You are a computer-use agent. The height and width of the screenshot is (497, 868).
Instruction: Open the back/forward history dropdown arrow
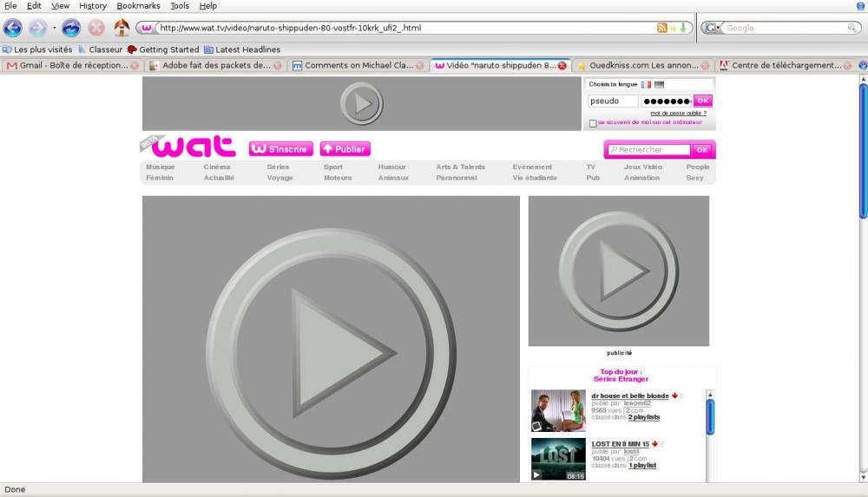tap(54, 29)
